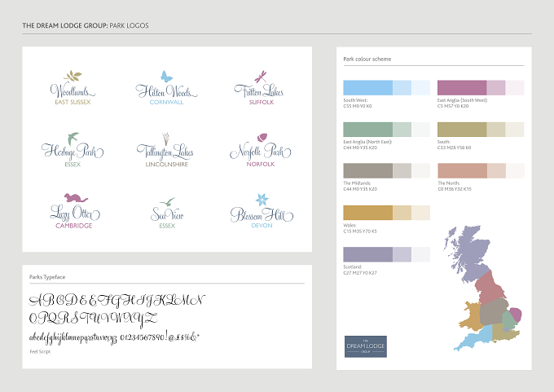The image size is (554, 392).
Task: Select the magenta East Anglia region on the map
Action: (517, 315)
